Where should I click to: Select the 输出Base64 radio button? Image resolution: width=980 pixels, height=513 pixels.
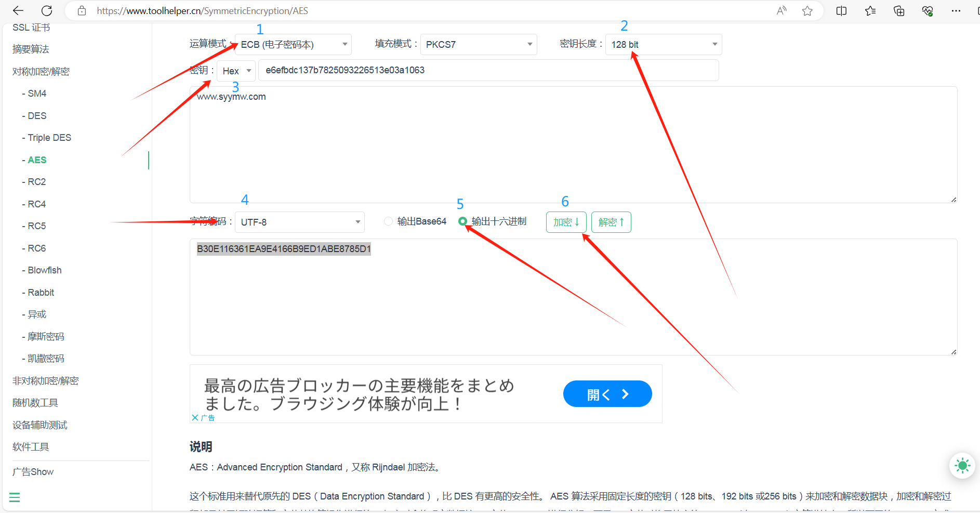click(x=388, y=221)
